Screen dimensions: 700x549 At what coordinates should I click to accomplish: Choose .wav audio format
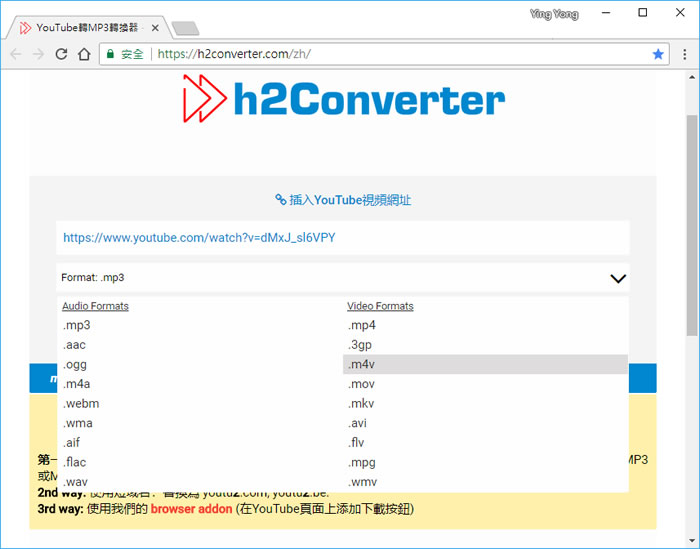pos(200,482)
